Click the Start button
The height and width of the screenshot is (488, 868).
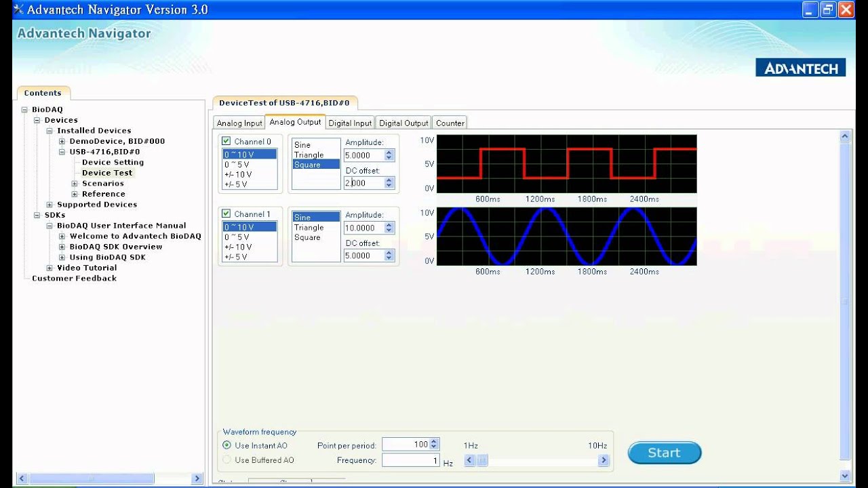(664, 453)
